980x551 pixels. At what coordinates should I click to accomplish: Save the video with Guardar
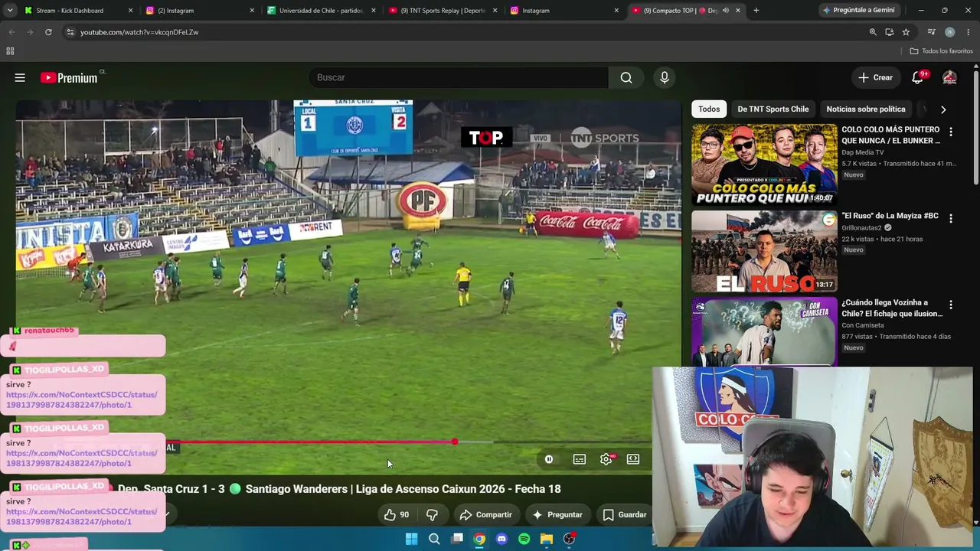click(625, 515)
